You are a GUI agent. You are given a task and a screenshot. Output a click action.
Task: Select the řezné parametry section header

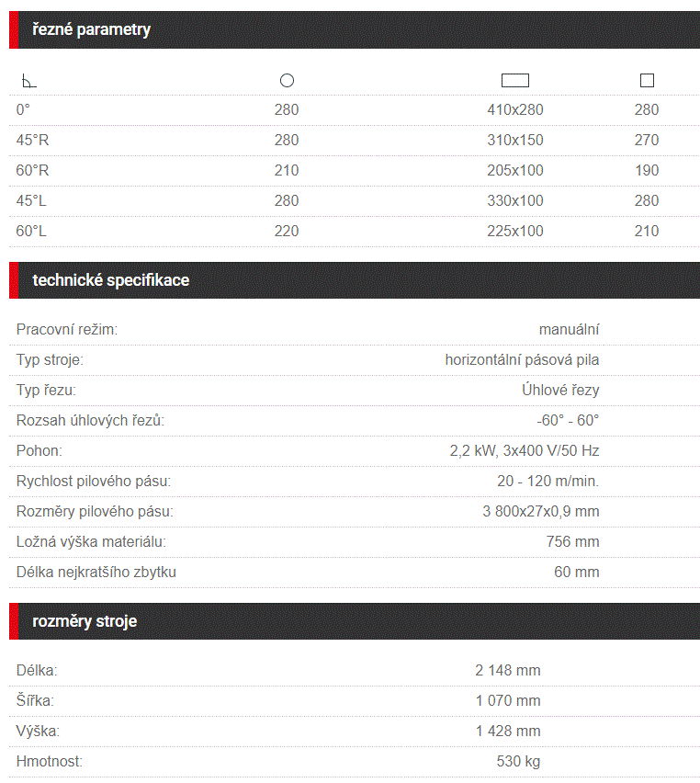pos(355,29)
